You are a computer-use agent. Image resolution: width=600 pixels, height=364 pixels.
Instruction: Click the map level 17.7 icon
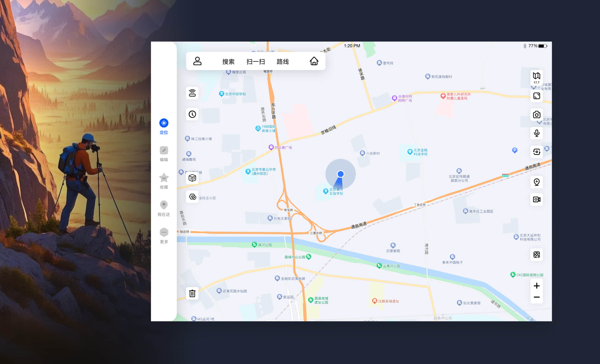coord(536,78)
